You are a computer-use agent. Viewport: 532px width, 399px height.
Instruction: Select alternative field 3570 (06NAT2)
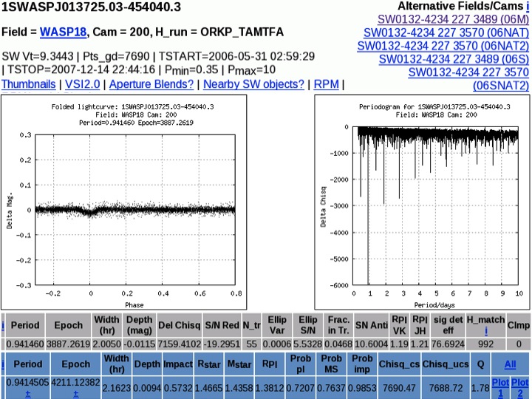point(443,46)
